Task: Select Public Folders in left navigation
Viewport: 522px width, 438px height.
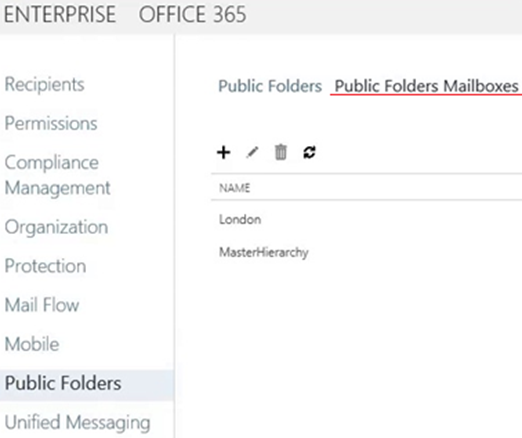Action: (63, 383)
